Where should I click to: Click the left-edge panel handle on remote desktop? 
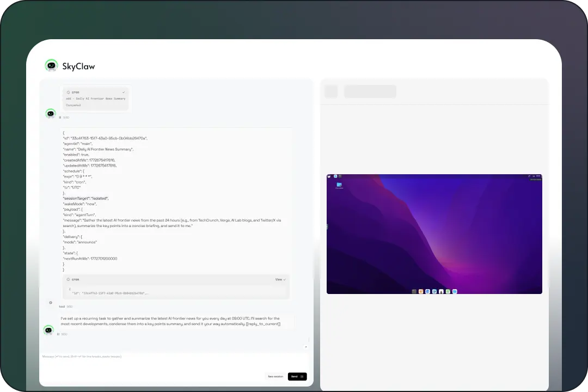pos(328,226)
